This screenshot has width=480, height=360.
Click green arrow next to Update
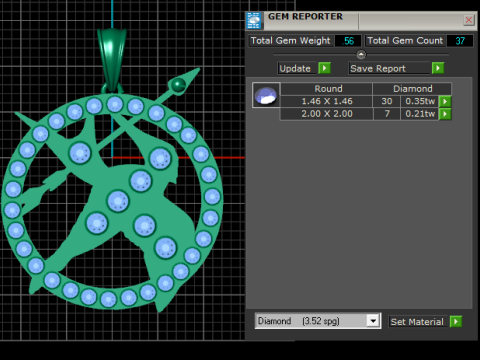point(324,68)
